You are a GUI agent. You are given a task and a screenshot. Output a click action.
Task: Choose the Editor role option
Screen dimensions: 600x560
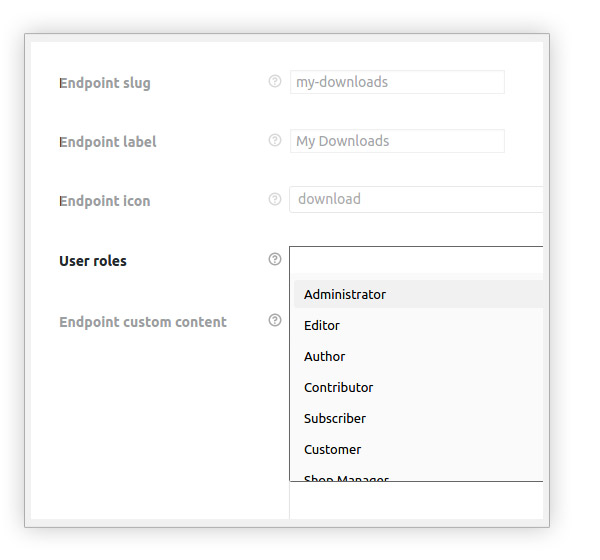419,325
